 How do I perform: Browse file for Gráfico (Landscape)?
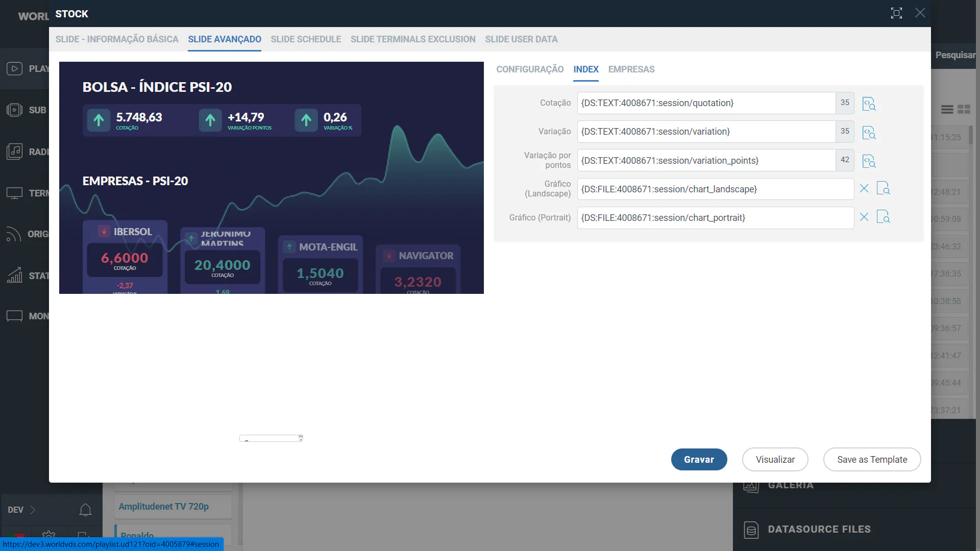[883, 188]
